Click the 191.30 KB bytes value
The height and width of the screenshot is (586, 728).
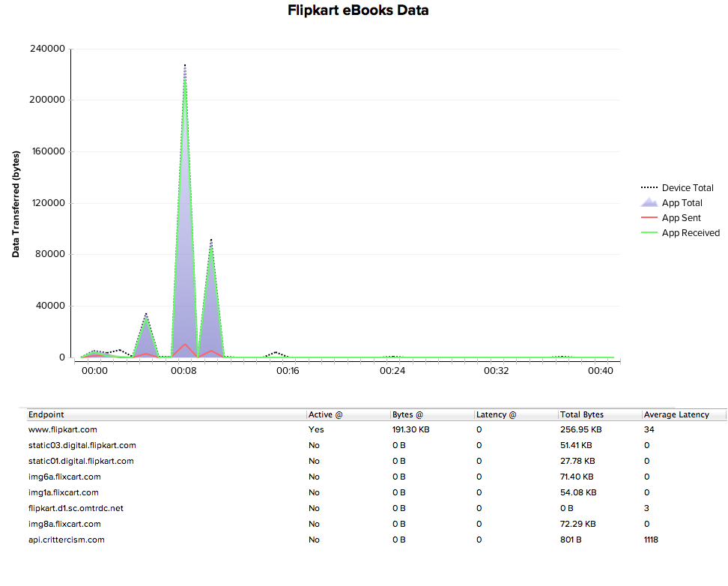coord(411,429)
